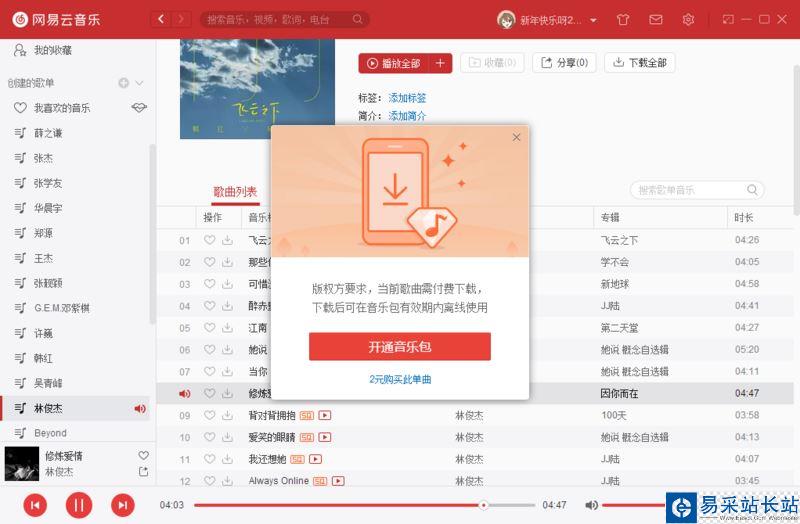Open the account dropdown arrow
The height and width of the screenshot is (524, 800).
pyautogui.click(x=593, y=20)
